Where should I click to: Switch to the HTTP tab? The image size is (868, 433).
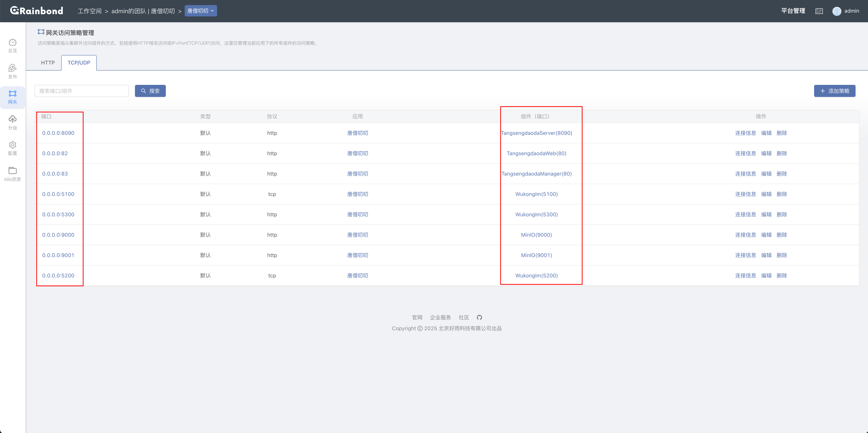[x=48, y=63]
